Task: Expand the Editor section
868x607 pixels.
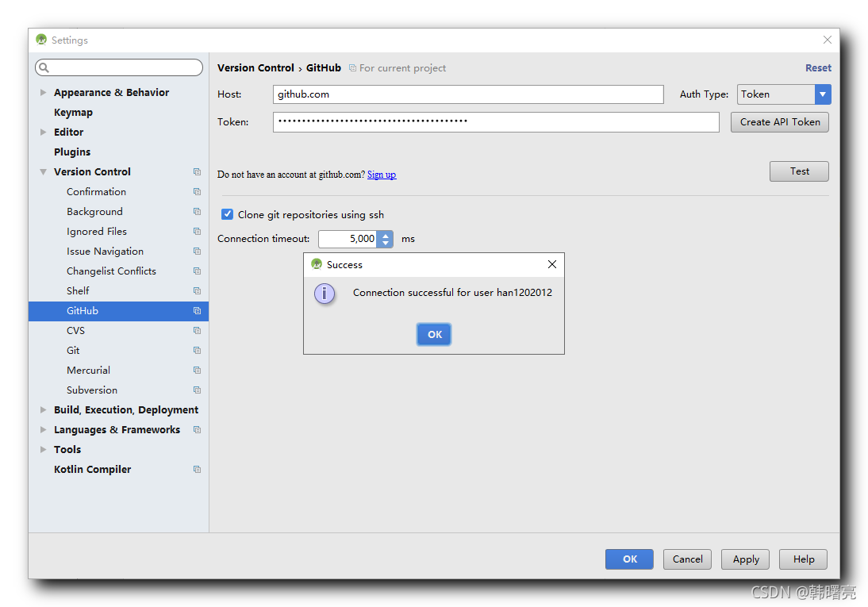Action: (43, 132)
